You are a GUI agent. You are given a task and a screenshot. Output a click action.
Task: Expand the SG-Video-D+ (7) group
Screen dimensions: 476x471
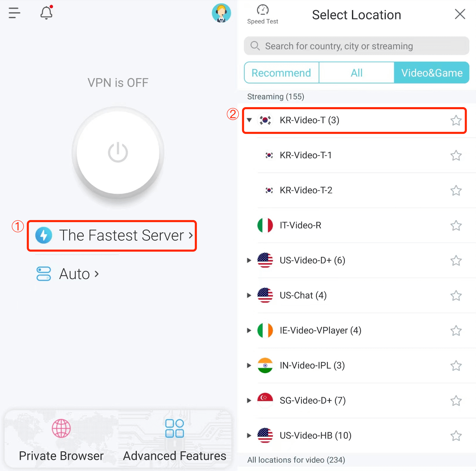(x=249, y=400)
